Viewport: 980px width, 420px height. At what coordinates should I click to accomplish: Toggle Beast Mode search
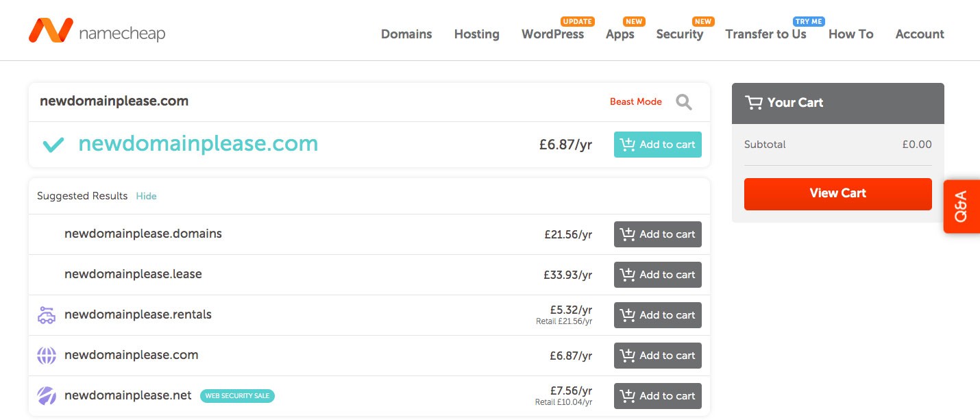point(635,102)
